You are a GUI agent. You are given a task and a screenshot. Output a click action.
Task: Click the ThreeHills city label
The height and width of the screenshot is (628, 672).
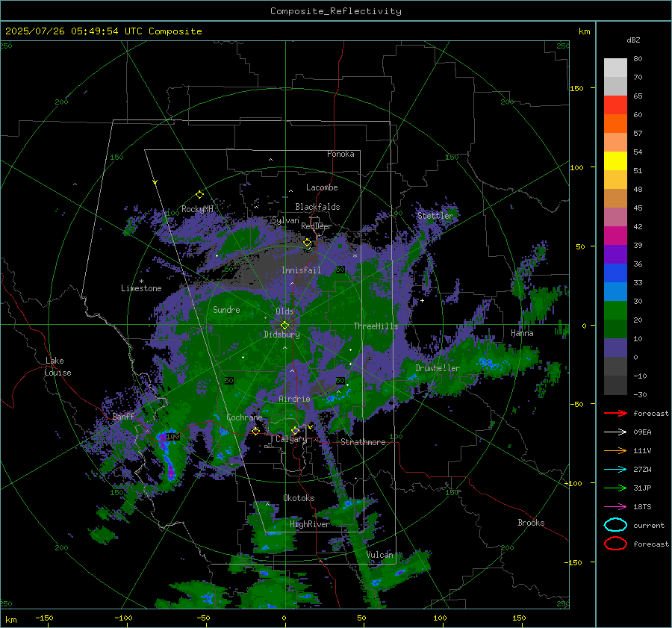376,326
